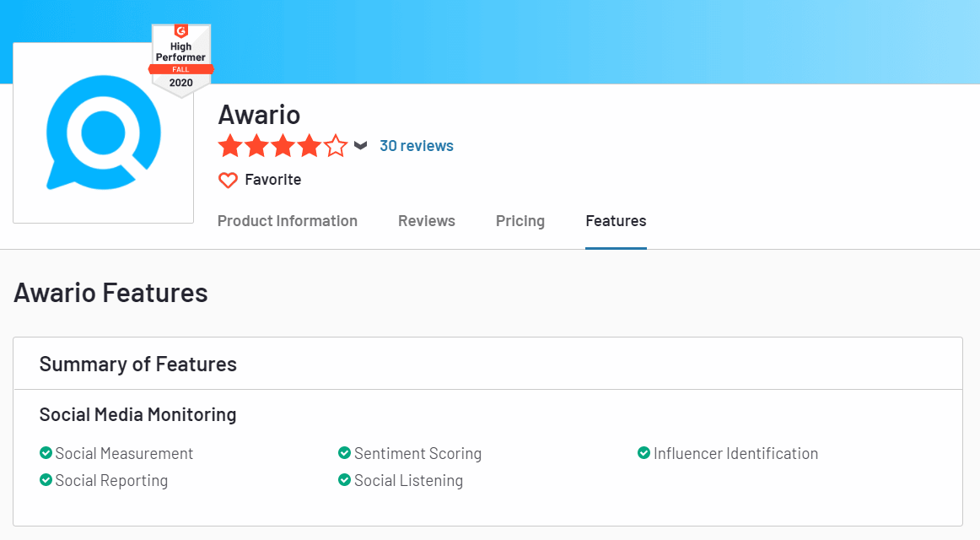
Task: Click the heart Favorite icon
Action: point(228,180)
